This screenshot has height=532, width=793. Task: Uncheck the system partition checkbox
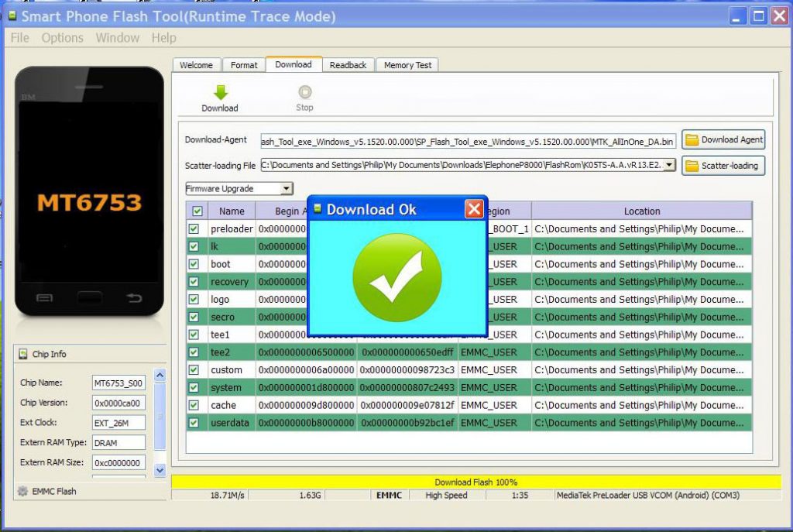(x=194, y=387)
